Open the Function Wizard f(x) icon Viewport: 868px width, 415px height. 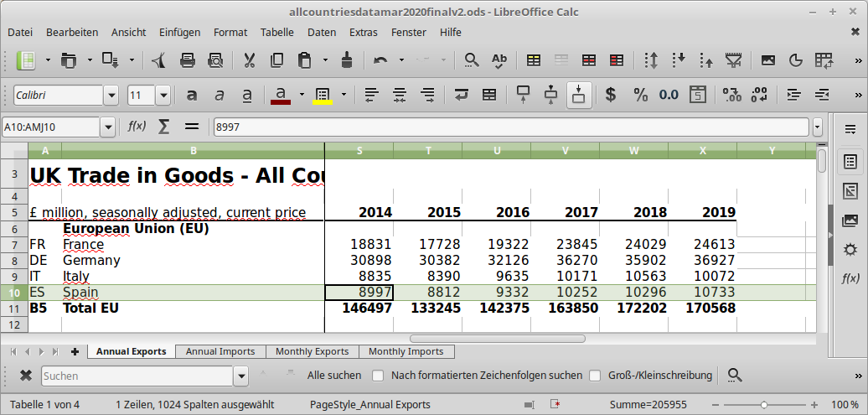click(x=137, y=127)
